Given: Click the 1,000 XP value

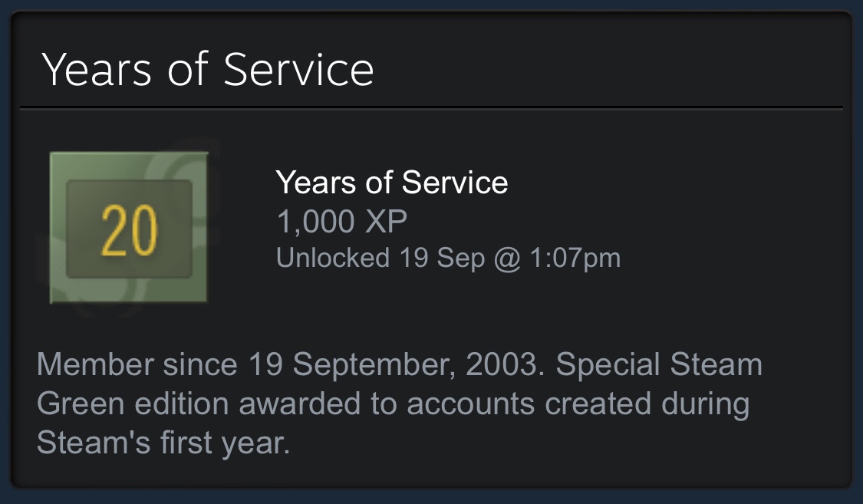Looking at the screenshot, I should [341, 222].
